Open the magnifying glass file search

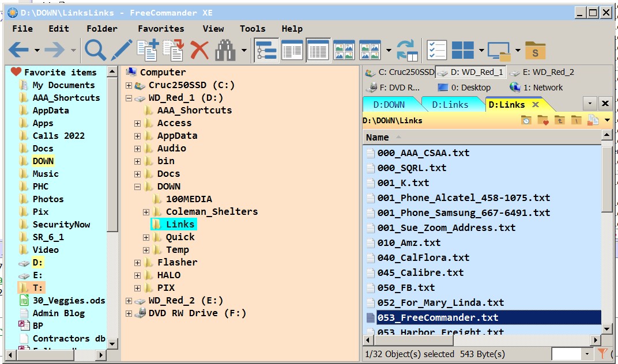[95, 50]
